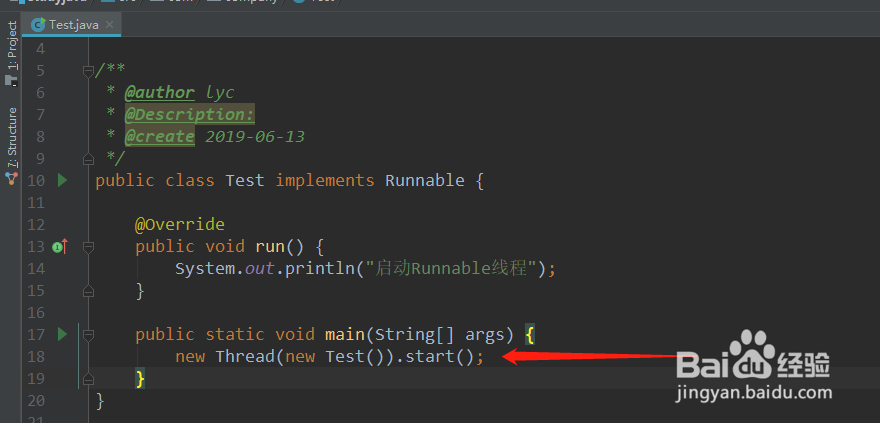The image size is (880, 423).
Task: Open the 1: Project tool window
Action: coord(12,45)
